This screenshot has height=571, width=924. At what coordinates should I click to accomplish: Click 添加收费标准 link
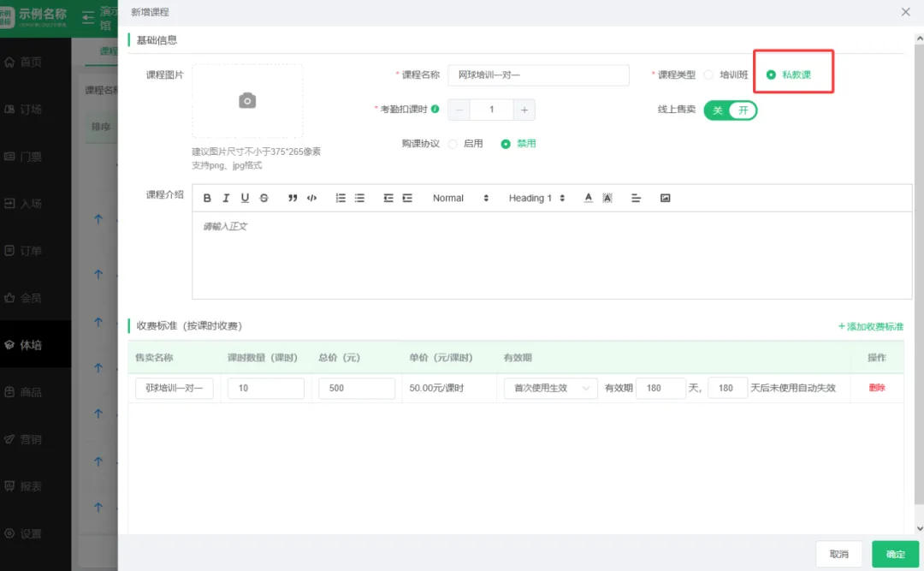pyautogui.click(x=871, y=326)
